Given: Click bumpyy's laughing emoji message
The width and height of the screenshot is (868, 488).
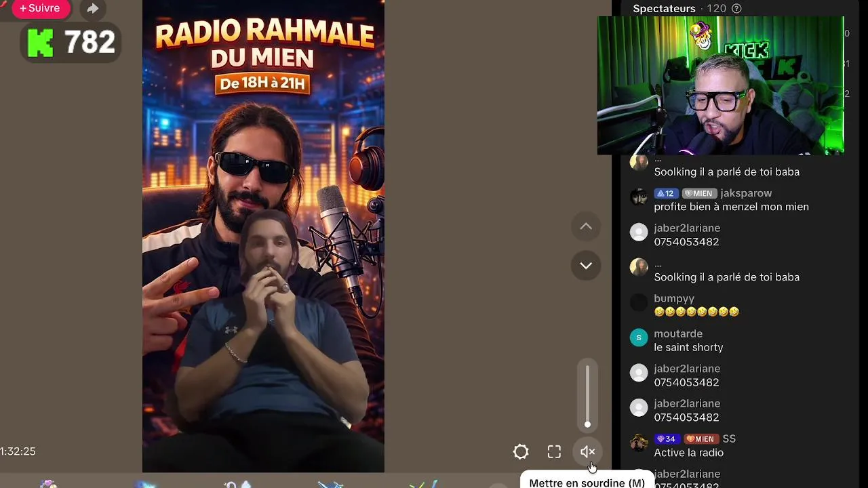Looking at the screenshot, I should 696,312.
